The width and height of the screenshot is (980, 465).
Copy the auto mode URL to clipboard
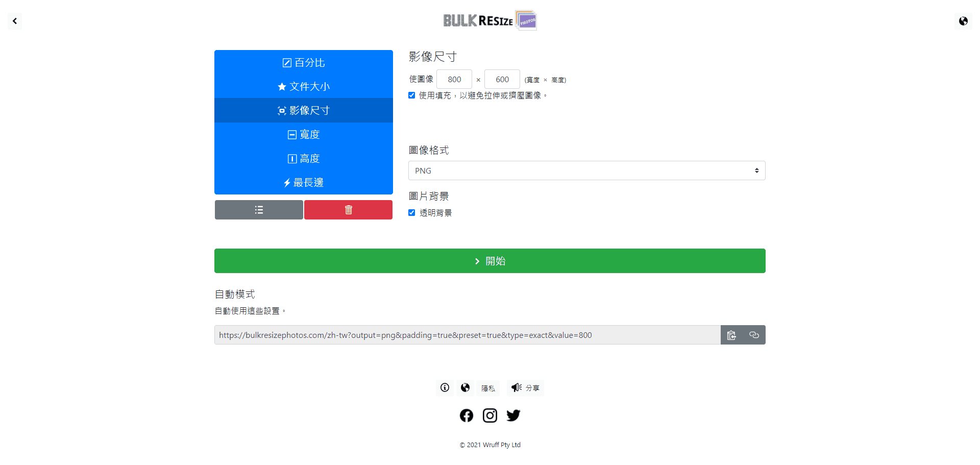[x=731, y=335]
